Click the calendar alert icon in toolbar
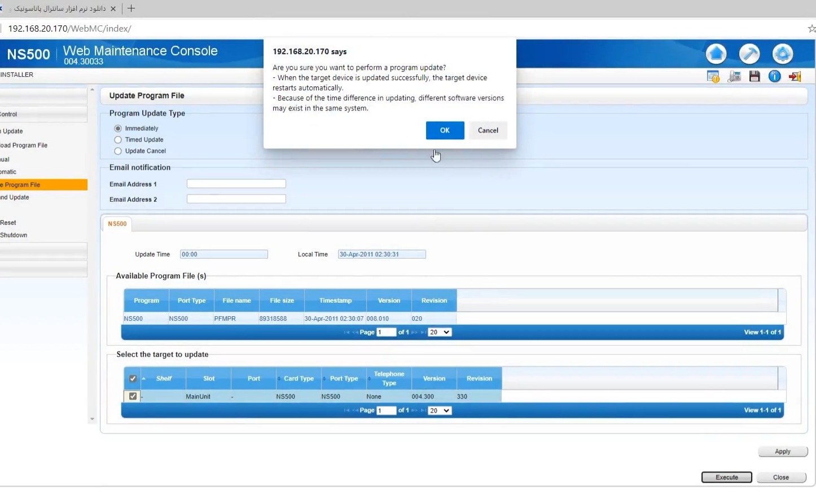This screenshot has width=816, height=504. tap(713, 77)
